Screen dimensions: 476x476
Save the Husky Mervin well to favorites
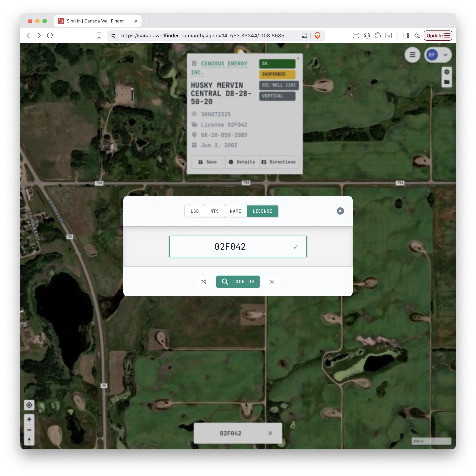[x=208, y=162]
